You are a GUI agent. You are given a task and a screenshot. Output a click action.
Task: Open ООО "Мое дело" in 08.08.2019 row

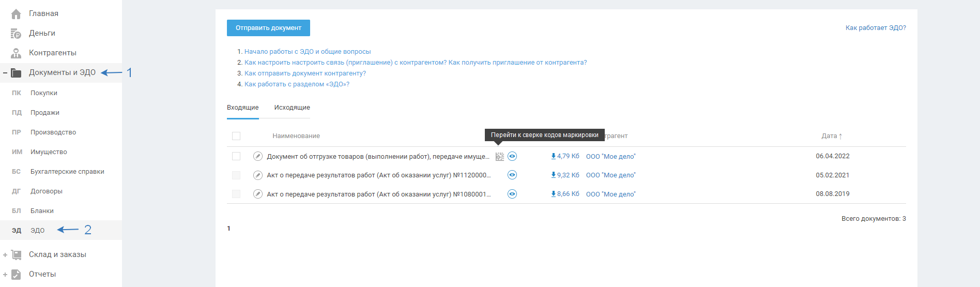pos(611,194)
